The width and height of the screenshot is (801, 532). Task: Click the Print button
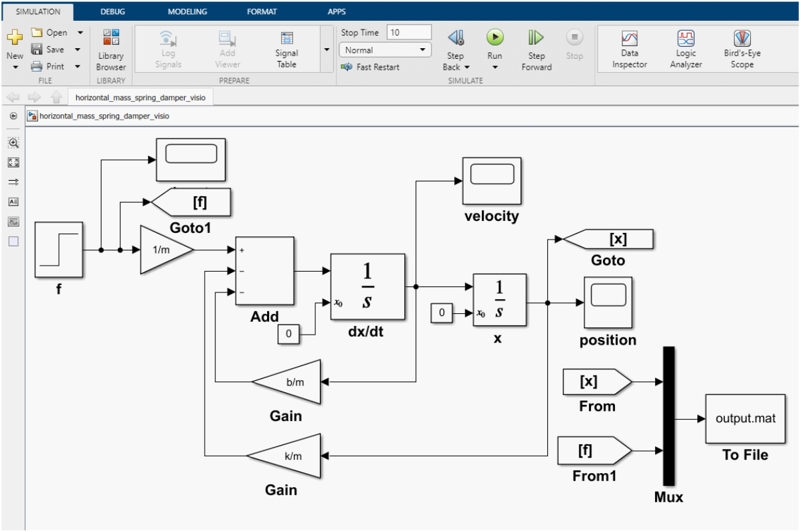pos(48,66)
